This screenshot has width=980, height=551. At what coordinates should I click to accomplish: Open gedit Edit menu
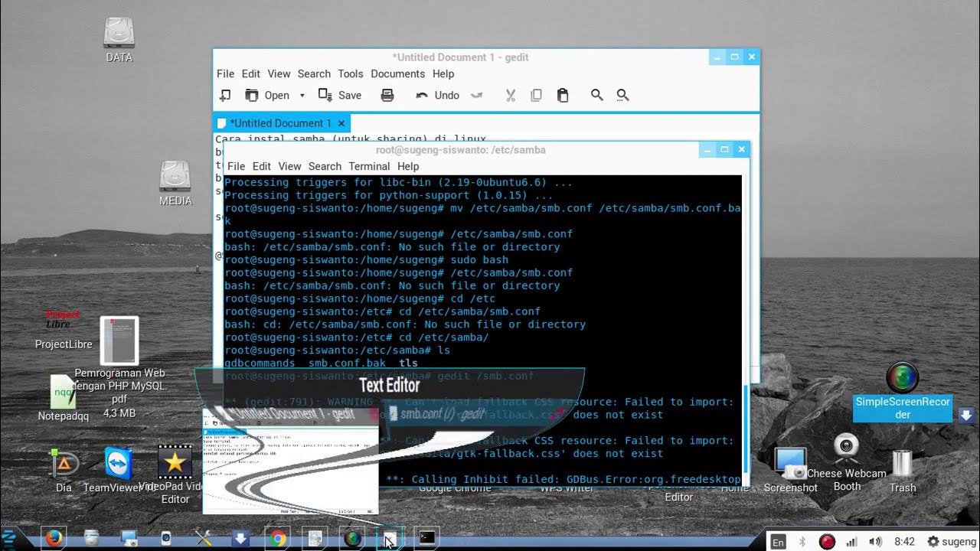tap(251, 73)
